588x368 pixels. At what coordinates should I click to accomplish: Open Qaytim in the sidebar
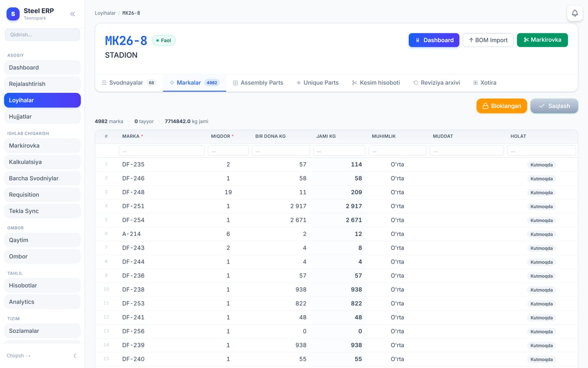click(x=42, y=240)
